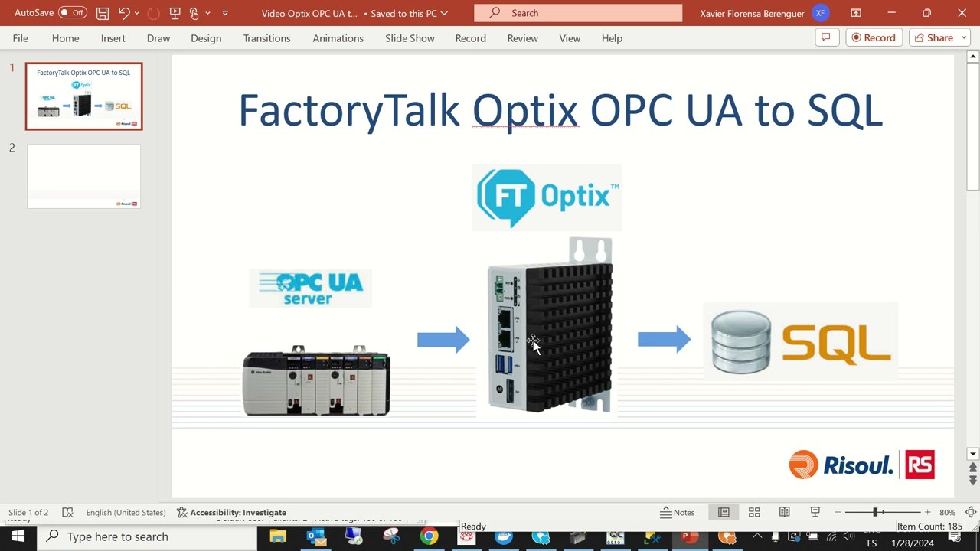Open the View tab

(570, 38)
